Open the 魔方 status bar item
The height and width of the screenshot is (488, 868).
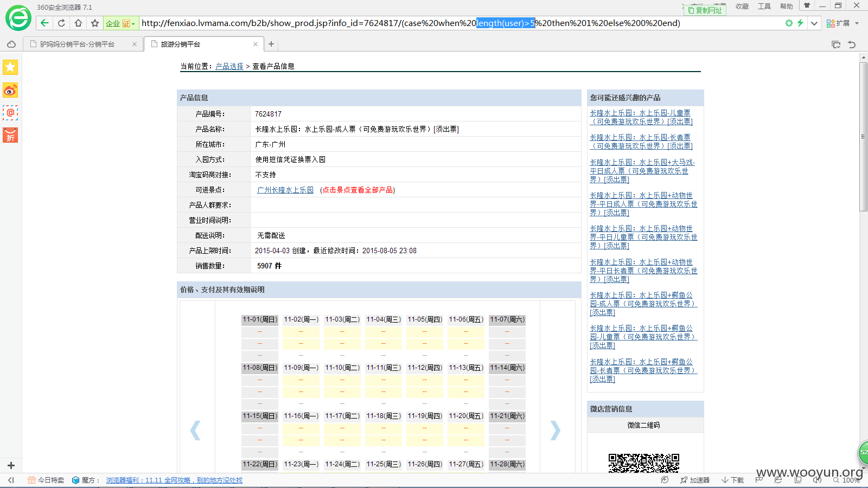[x=86, y=480]
